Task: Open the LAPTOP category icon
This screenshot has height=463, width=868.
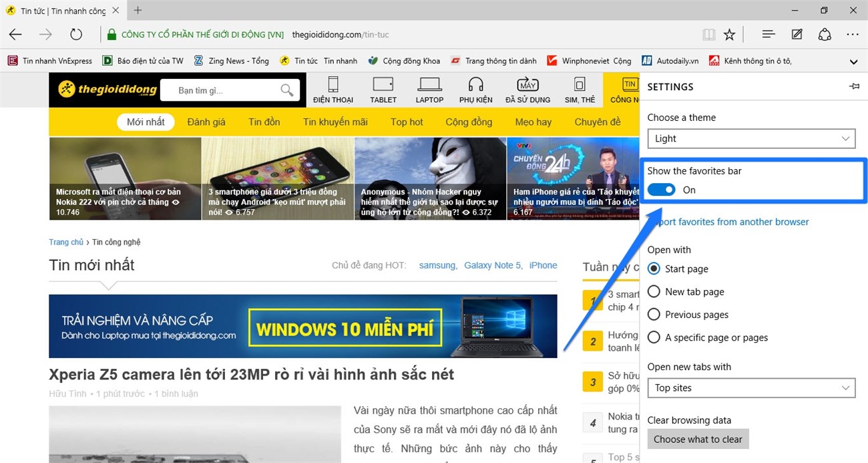Action: click(x=429, y=90)
